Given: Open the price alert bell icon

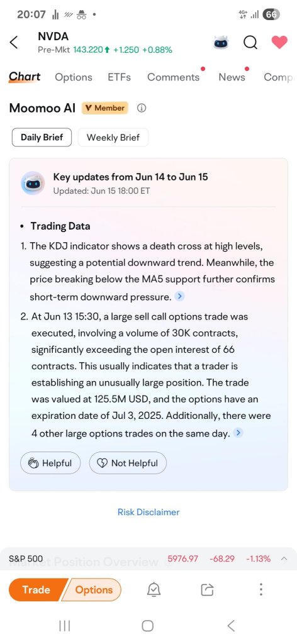Looking at the screenshot, I should click(154, 590).
